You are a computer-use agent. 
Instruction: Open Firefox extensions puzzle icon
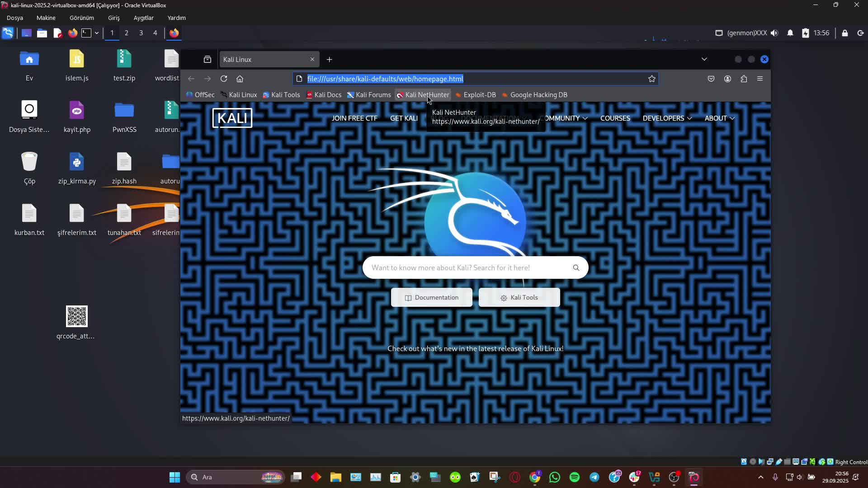click(744, 79)
